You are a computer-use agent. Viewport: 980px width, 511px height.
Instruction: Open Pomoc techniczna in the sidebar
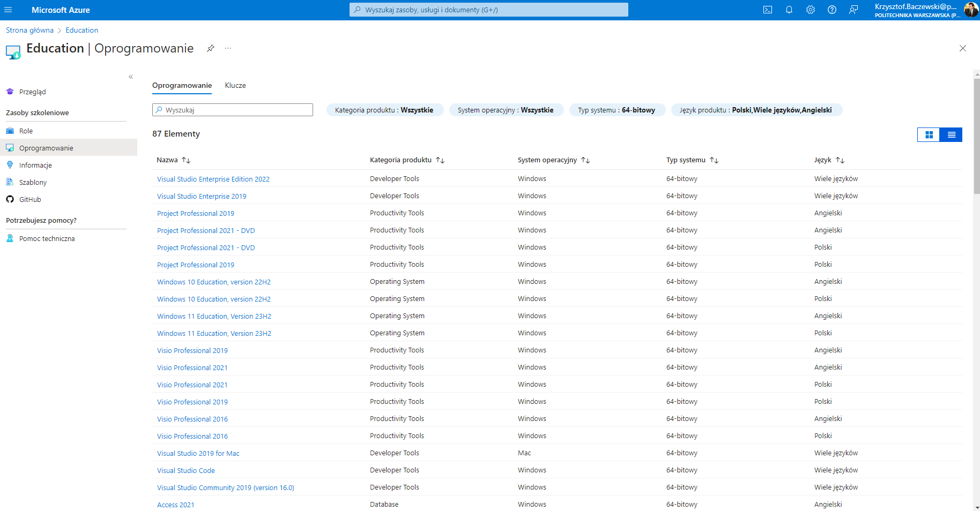click(x=47, y=238)
